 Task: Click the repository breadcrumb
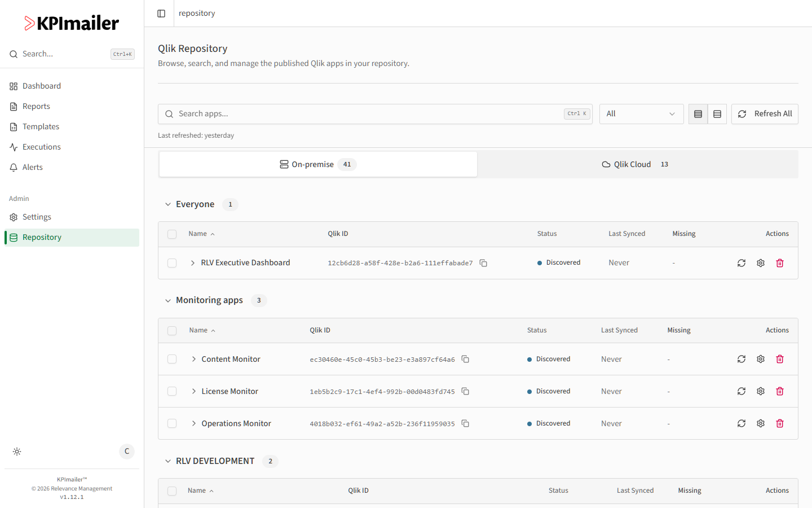click(197, 13)
